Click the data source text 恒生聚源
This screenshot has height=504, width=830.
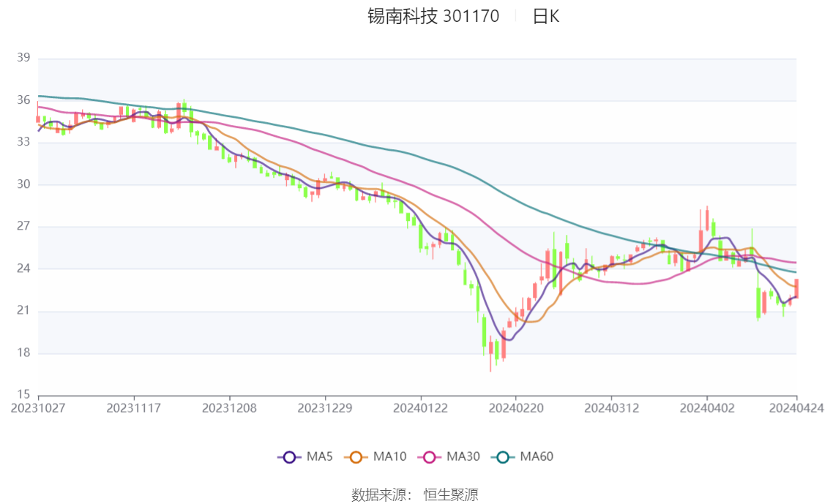(450, 495)
